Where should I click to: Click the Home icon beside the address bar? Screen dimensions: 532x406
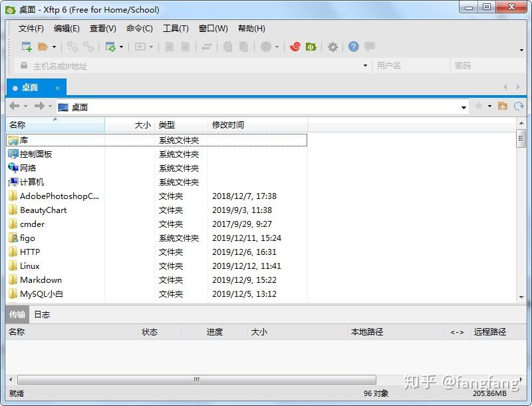[x=503, y=106]
